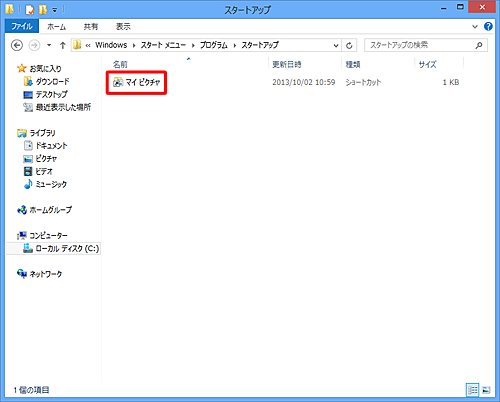Switch to large icons view in status bar
Viewport: 500px width, 402px height.
(x=486, y=390)
